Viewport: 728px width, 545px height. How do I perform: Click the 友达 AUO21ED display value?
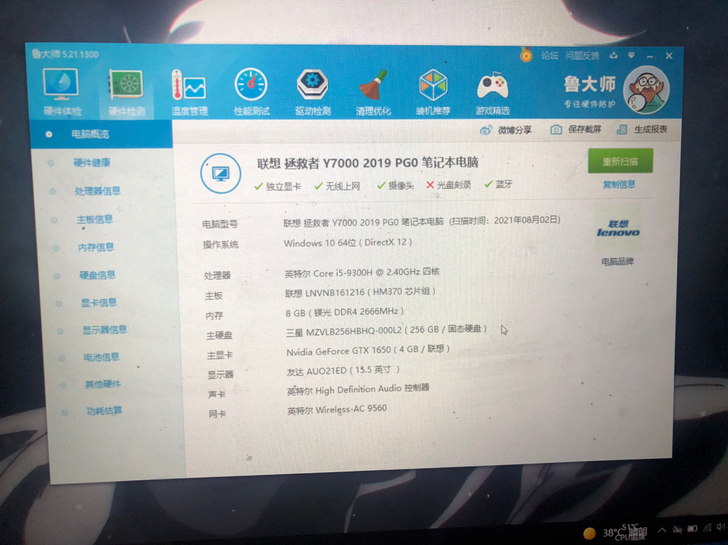click(344, 371)
